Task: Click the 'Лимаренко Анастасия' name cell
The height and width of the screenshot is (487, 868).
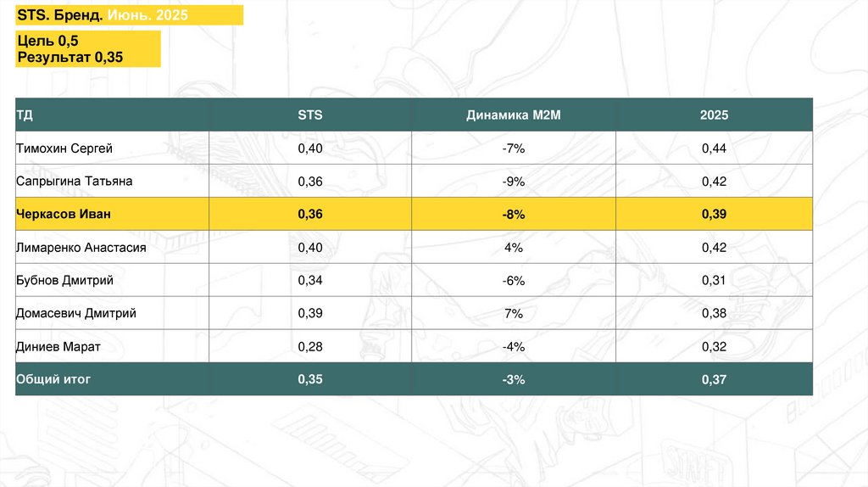Action: click(81, 248)
